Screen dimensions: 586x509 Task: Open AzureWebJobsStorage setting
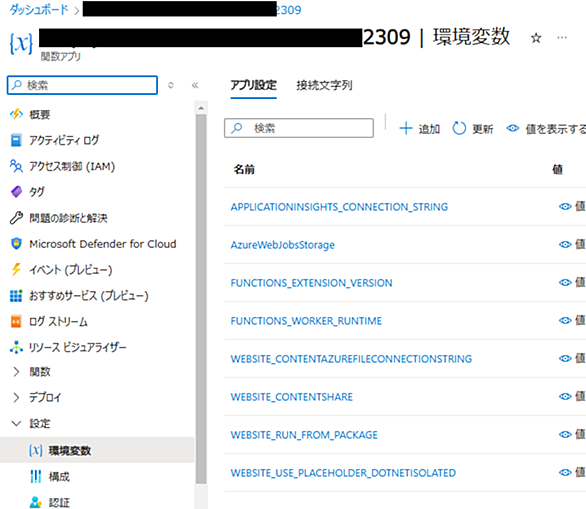point(283,245)
